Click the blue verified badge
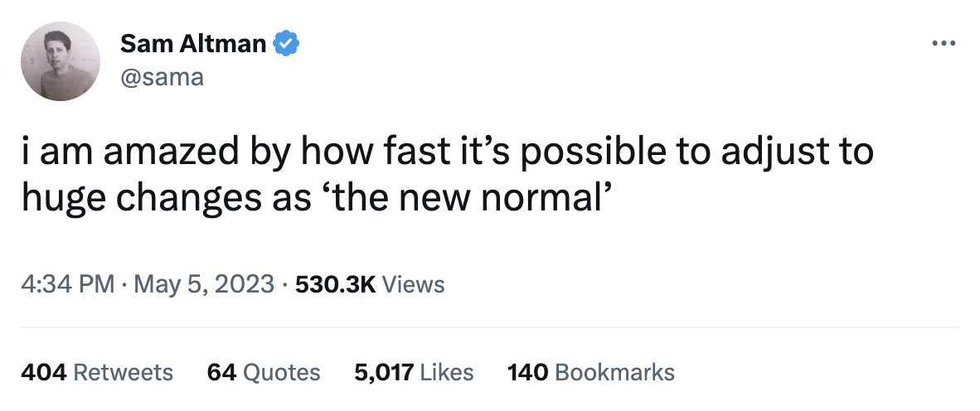980x411 pixels. (x=288, y=43)
